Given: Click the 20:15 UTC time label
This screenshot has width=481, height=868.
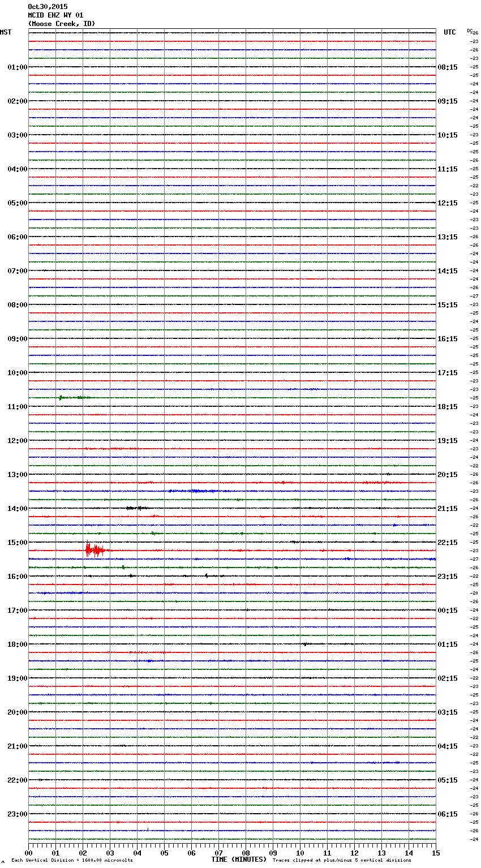Looking at the screenshot, I should [448, 475].
